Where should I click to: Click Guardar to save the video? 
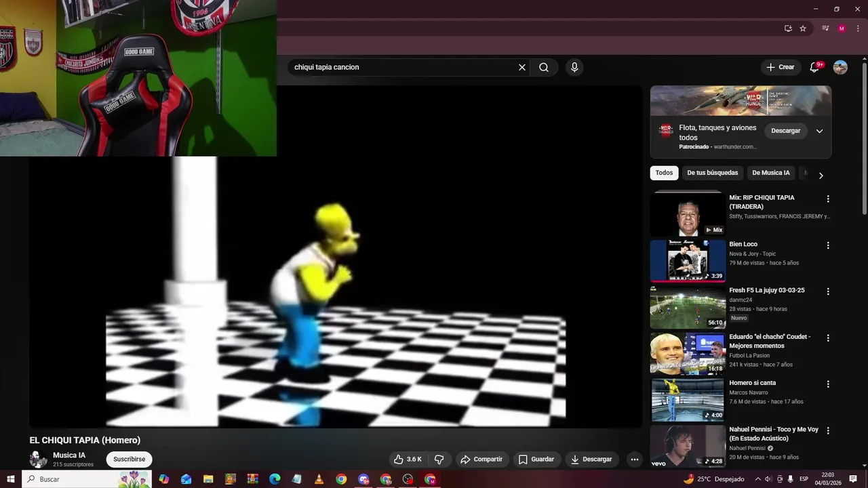coord(536,460)
